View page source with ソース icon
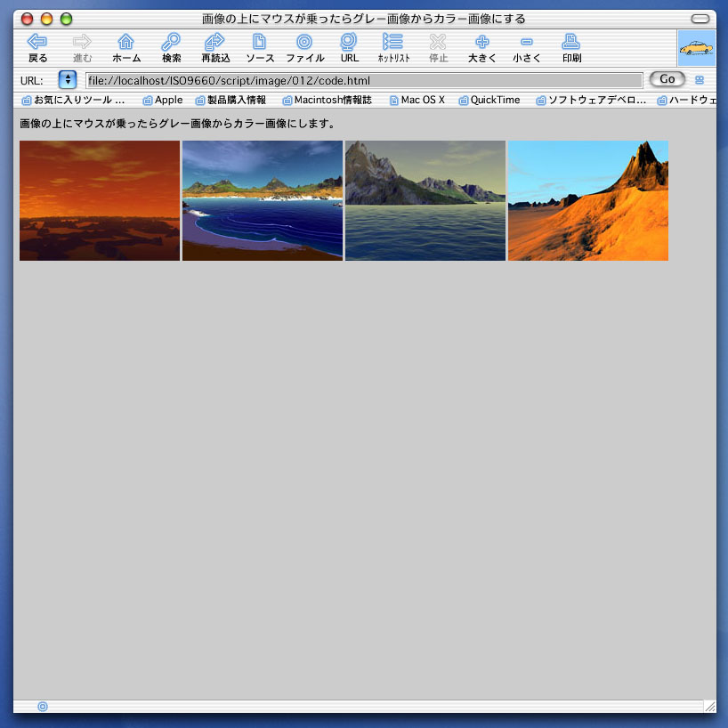 coord(259,42)
